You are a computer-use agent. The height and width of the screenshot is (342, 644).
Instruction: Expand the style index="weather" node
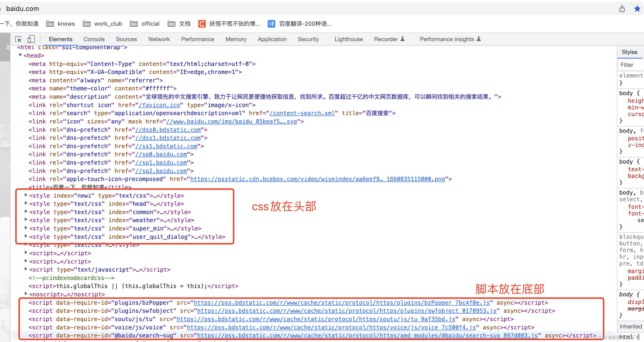[x=26, y=220]
